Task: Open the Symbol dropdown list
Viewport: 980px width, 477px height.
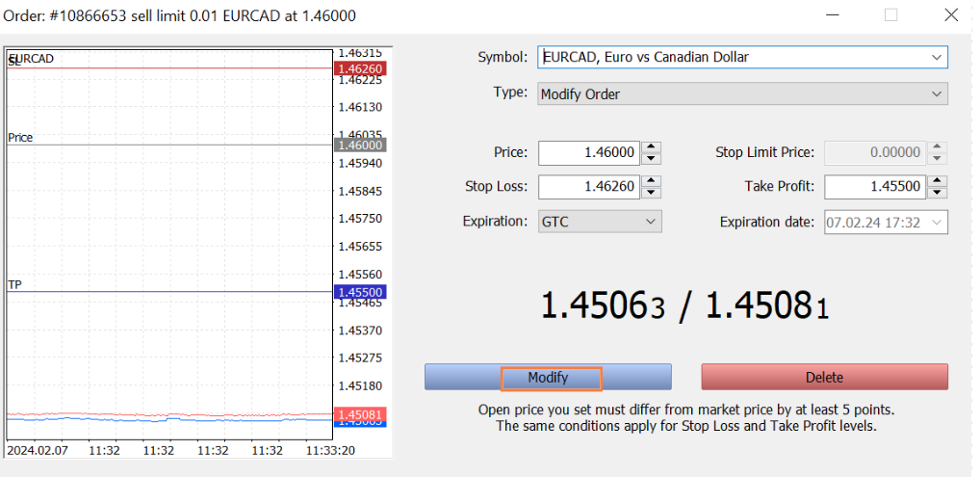Action: click(x=936, y=58)
